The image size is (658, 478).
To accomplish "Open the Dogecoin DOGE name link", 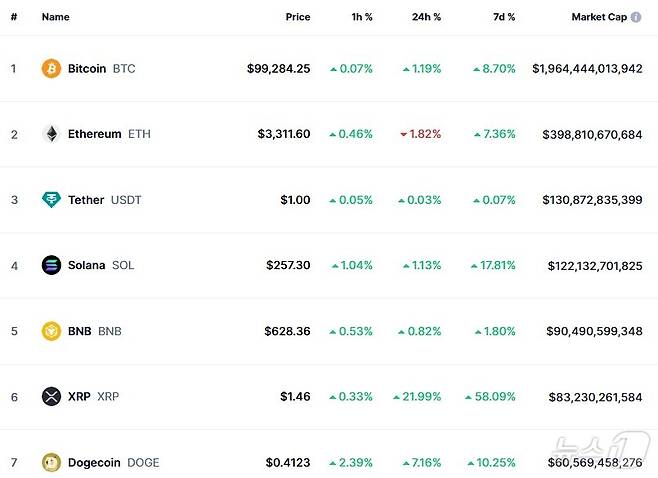I will point(113,463).
